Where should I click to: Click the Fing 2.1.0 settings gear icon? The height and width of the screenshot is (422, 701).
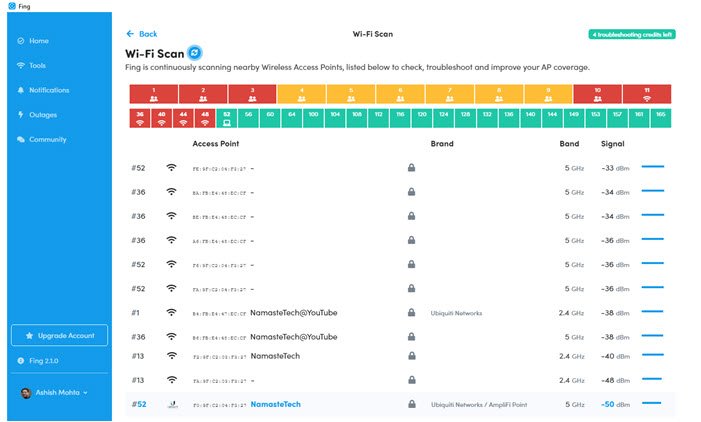pos(21,360)
